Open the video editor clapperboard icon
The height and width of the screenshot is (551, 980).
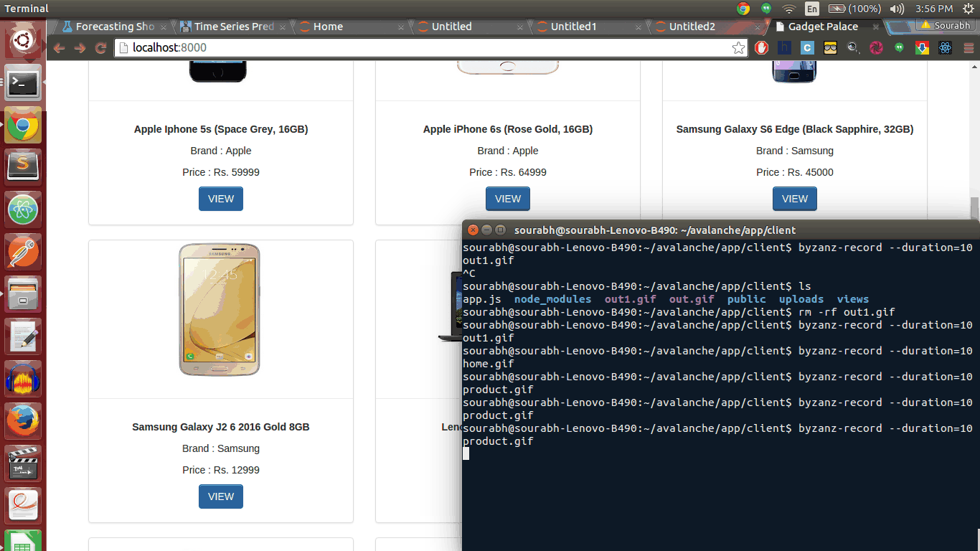24,463
